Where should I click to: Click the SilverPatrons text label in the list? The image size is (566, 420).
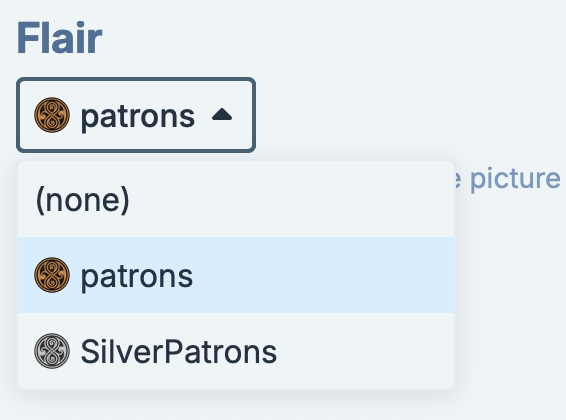179,351
